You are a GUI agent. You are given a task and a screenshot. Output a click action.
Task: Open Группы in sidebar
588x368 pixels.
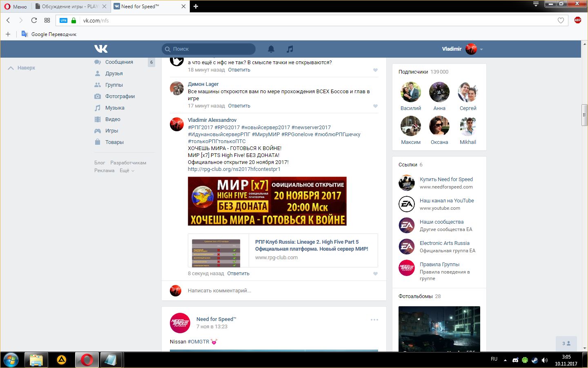[114, 85]
